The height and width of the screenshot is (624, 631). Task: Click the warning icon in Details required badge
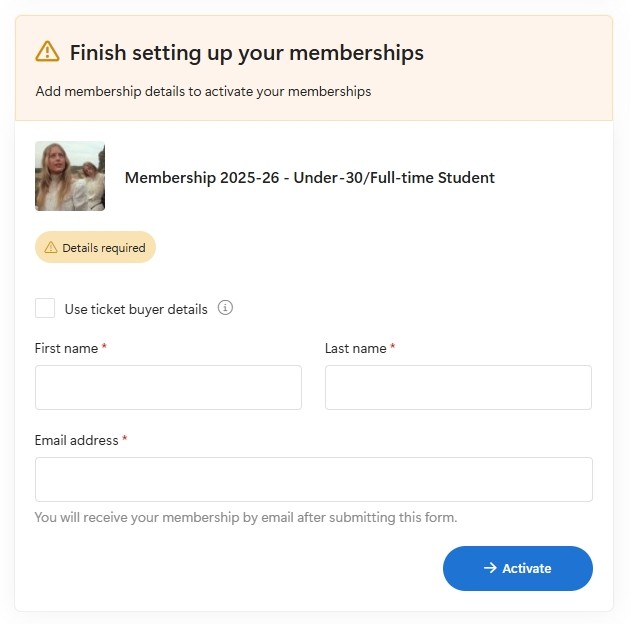(51, 248)
